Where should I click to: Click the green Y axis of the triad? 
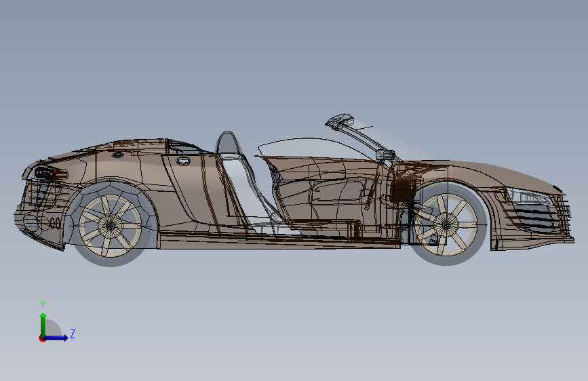point(43,324)
